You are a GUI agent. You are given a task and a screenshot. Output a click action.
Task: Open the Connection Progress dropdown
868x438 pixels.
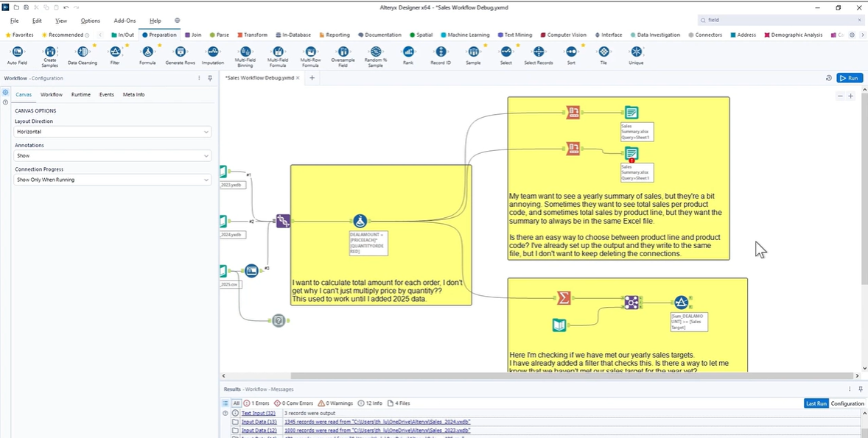[113, 180]
